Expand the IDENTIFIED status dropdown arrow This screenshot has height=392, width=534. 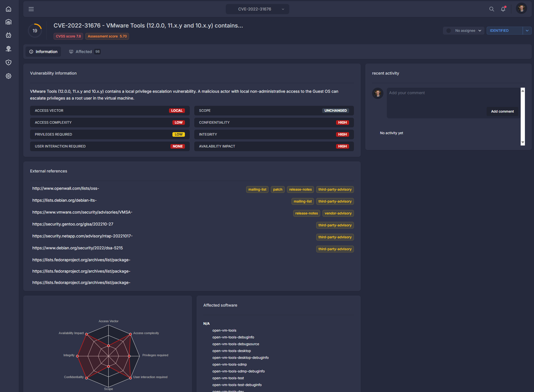[527, 31]
